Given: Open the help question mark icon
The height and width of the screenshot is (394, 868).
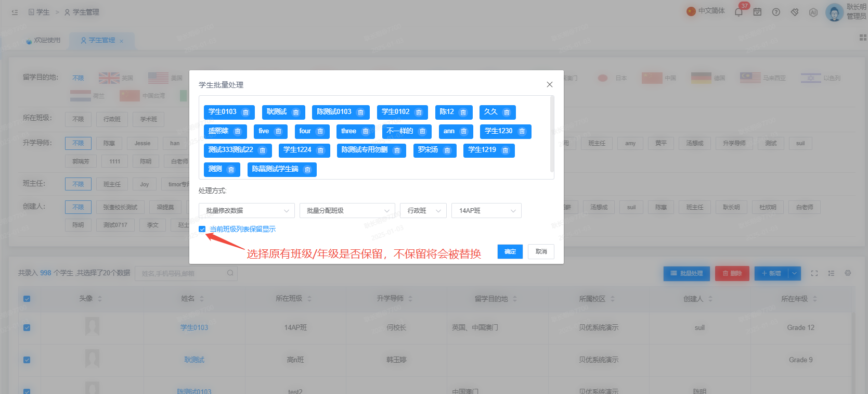Looking at the screenshot, I should tap(776, 12).
